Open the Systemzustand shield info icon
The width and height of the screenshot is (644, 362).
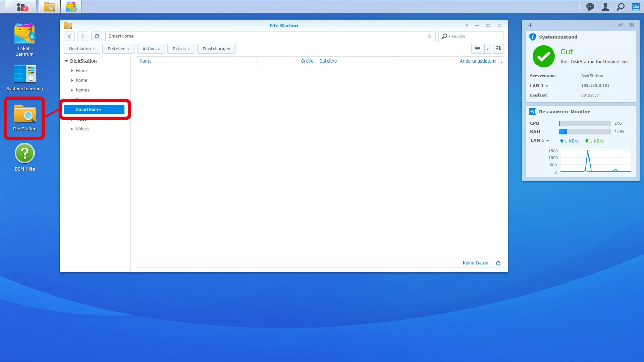[532, 37]
